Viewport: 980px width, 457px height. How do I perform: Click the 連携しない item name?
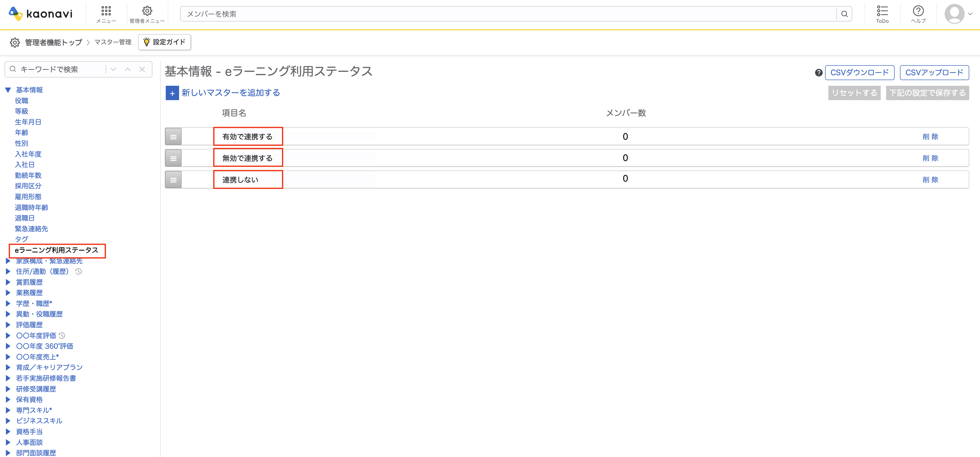[x=240, y=180]
